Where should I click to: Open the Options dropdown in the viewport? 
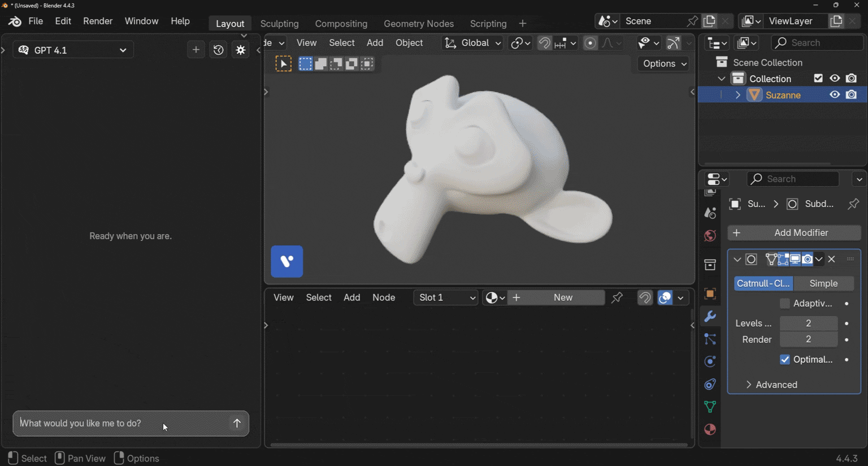pos(664,64)
